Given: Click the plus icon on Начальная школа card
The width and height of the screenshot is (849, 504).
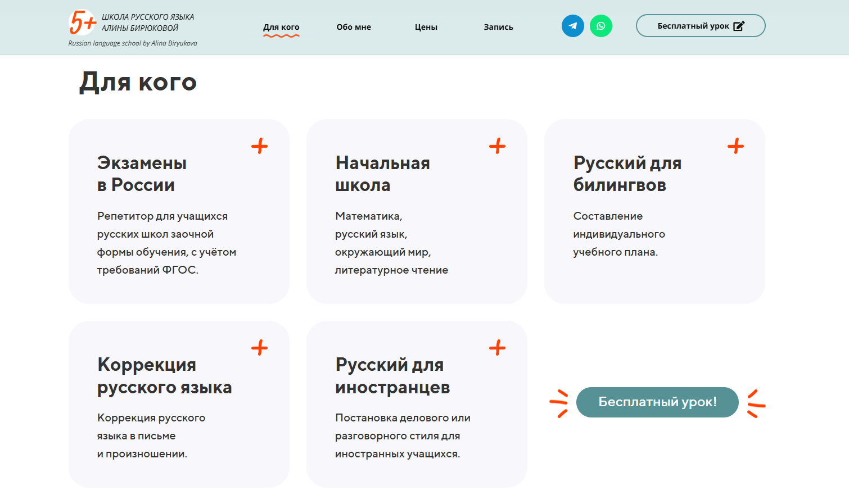Looking at the screenshot, I should click(x=497, y=145).
